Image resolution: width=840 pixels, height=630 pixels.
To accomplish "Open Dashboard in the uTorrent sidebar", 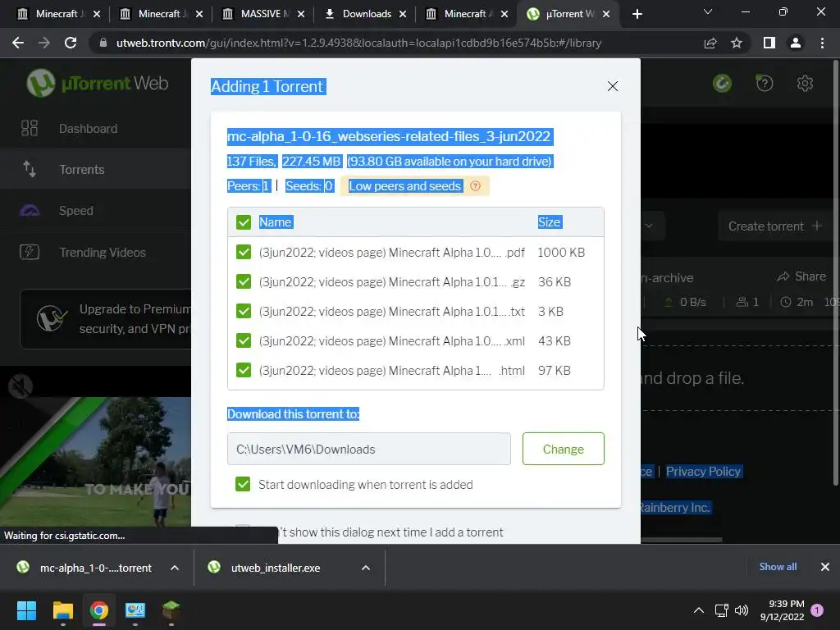I will 88,129.
